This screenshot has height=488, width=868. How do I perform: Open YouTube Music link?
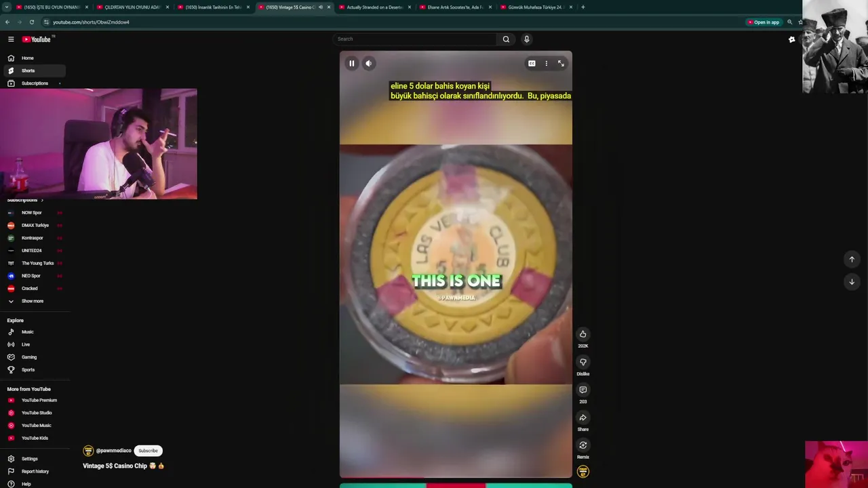pos(34,426)
